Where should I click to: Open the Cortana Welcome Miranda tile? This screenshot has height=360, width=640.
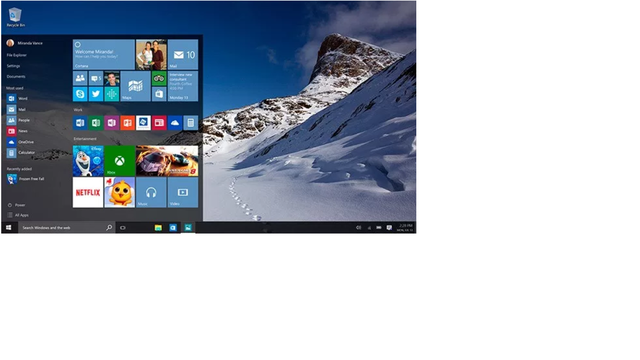104,54
